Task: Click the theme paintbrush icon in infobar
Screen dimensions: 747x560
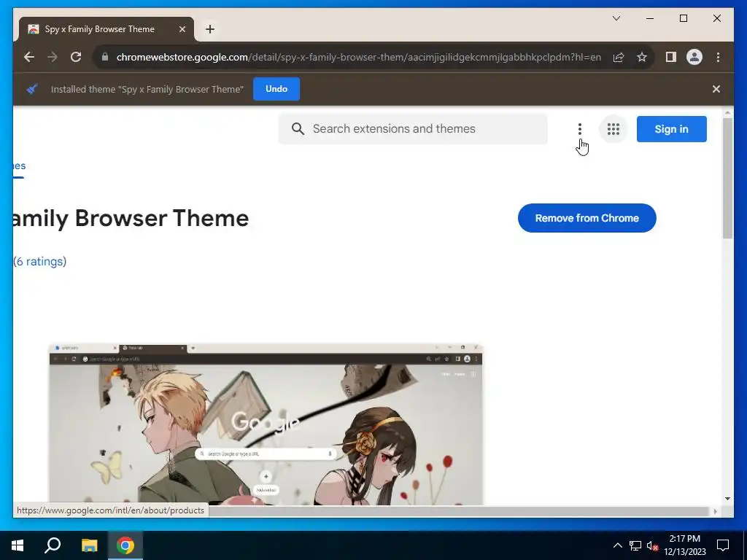Action: pyautogui.click(x=32, y=89)
